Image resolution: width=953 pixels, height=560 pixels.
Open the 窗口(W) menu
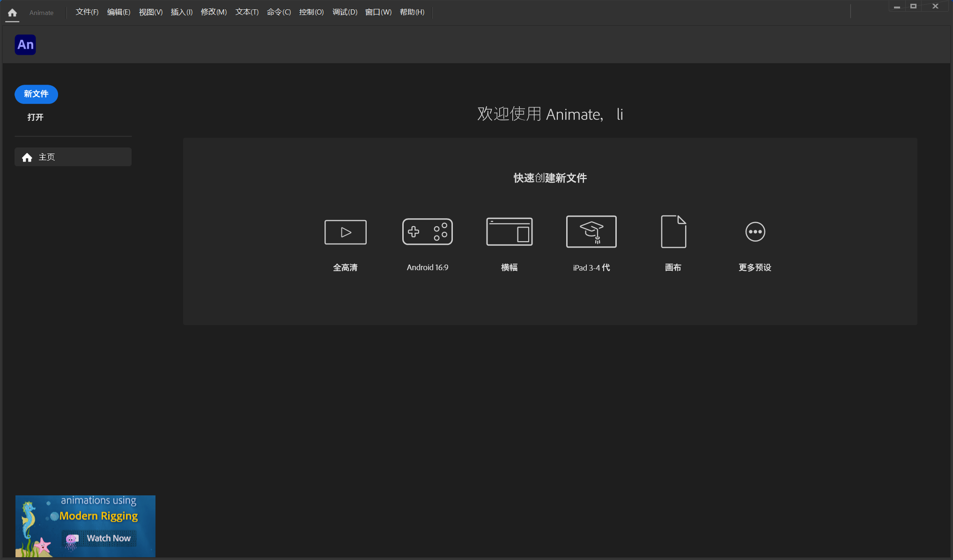point(378,12)
